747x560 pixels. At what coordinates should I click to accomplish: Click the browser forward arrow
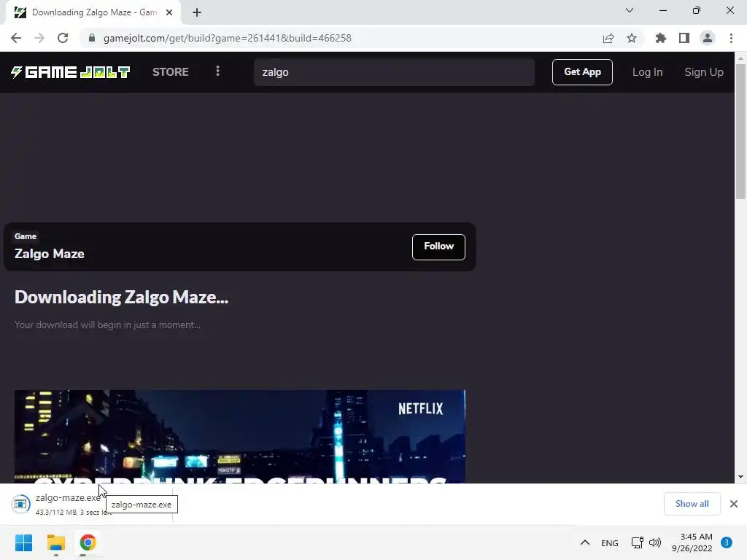pyautogui.click(x=39, y=38)
